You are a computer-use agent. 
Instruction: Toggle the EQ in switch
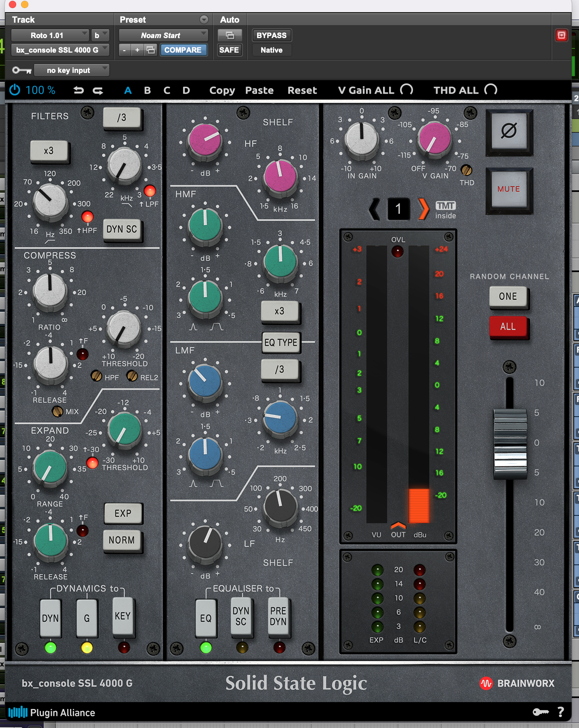(x=206, y=618)
